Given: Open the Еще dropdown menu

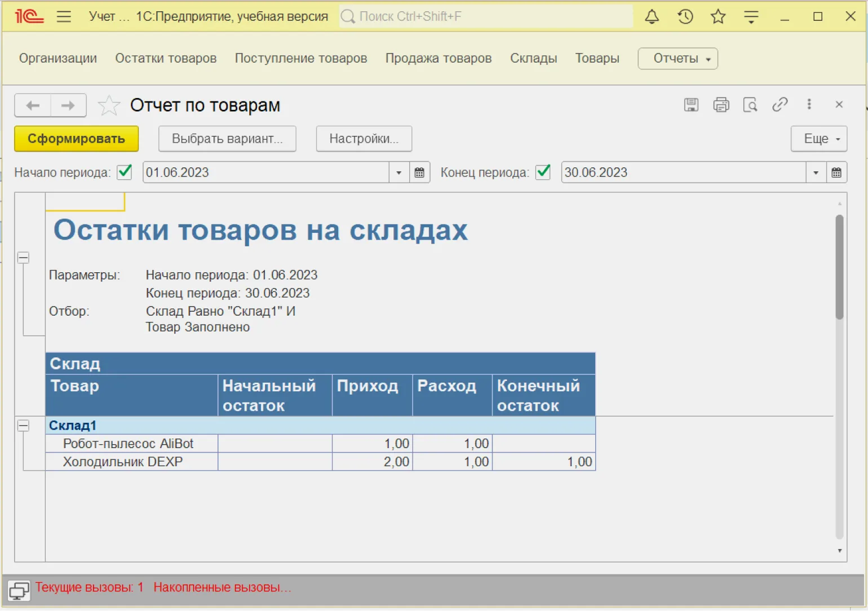Looking at the screenshot, I should (818, 139).
